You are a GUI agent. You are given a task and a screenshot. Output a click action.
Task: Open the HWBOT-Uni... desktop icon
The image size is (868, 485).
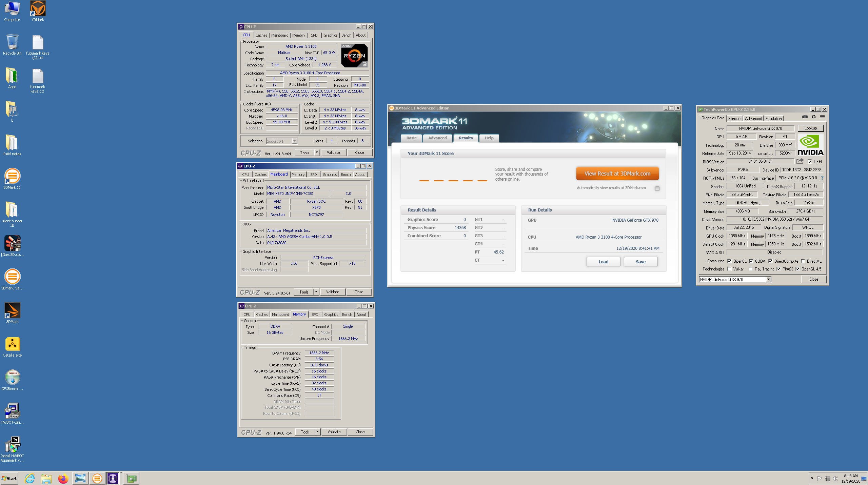click(x=12, y=413)
